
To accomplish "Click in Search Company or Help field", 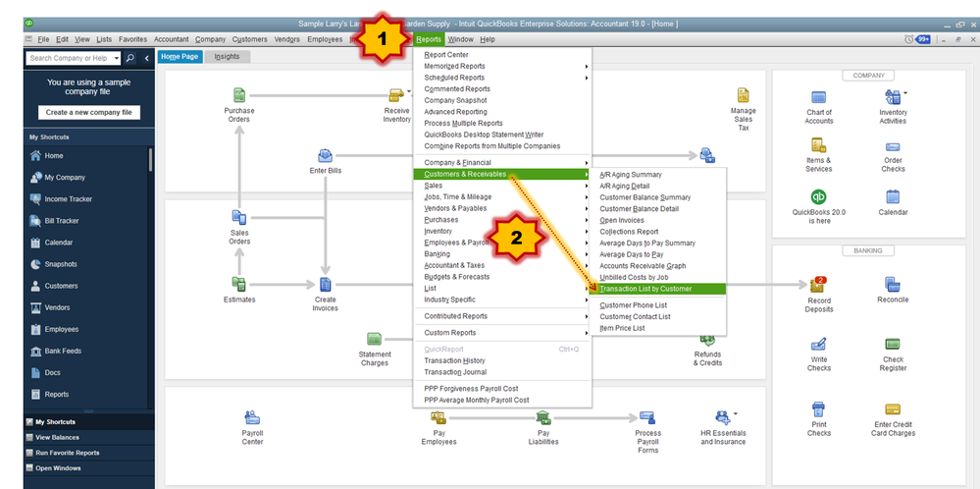I will pyautogui.click(x=69, y=58).
